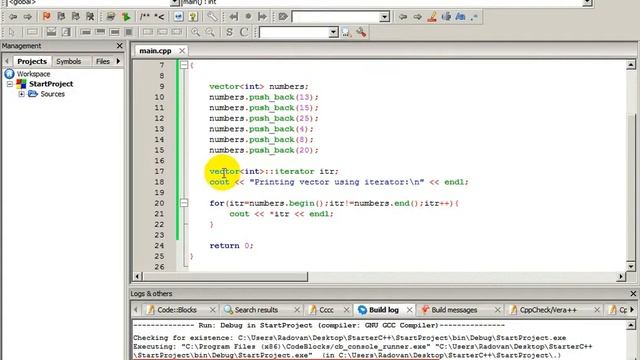The image size is (640, 360).
Task: Collapse the StartProject tree node
Action: point(10,84)
